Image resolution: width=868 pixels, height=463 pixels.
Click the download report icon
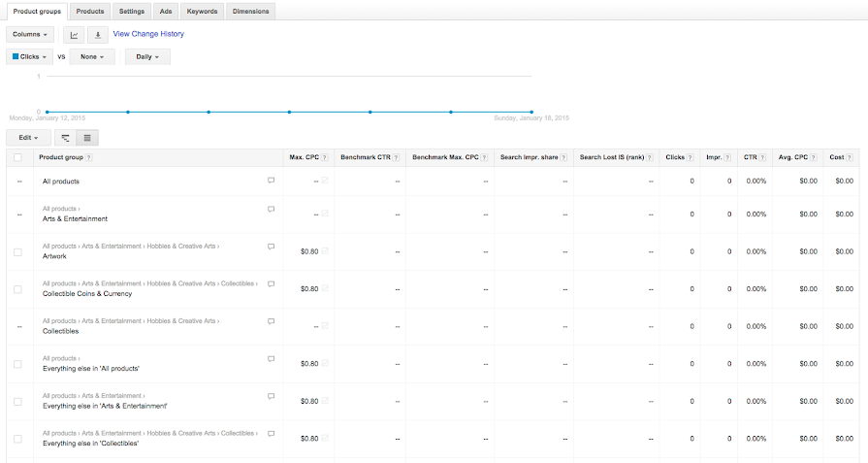[97, 35]
